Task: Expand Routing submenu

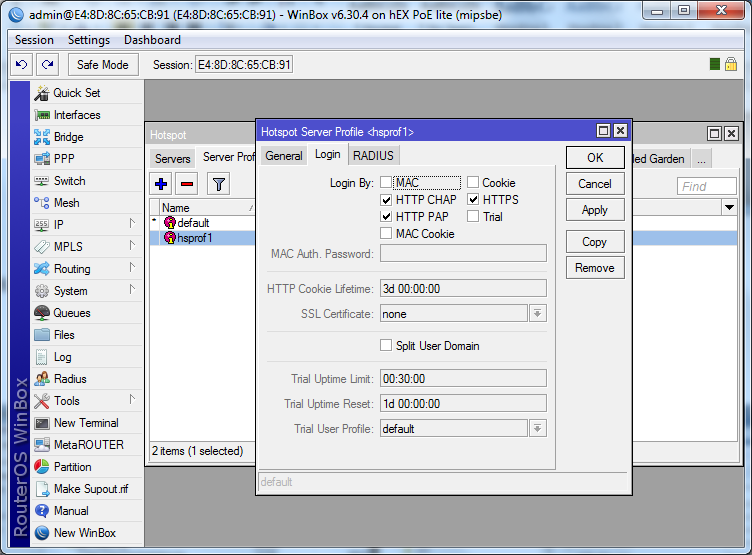Action: click(x=132, y=268)
